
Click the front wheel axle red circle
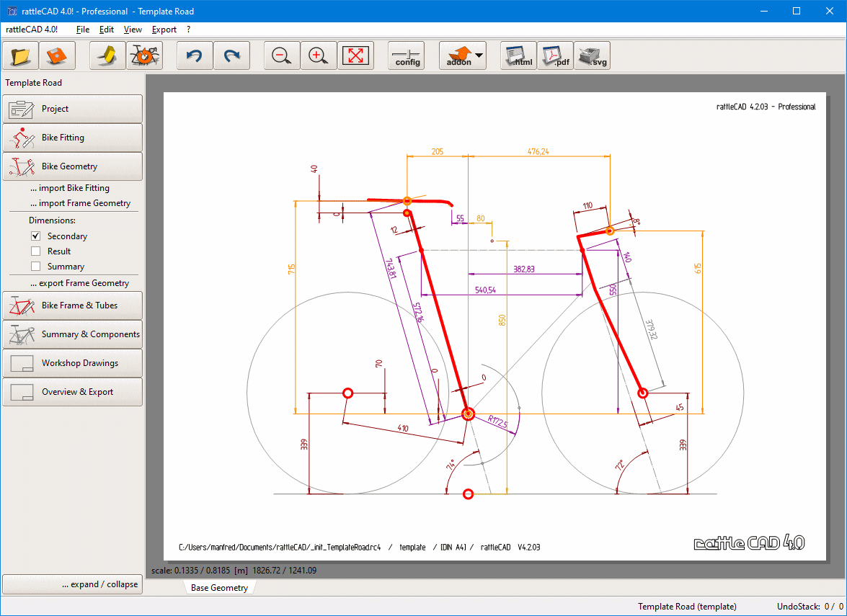point(643,393)
